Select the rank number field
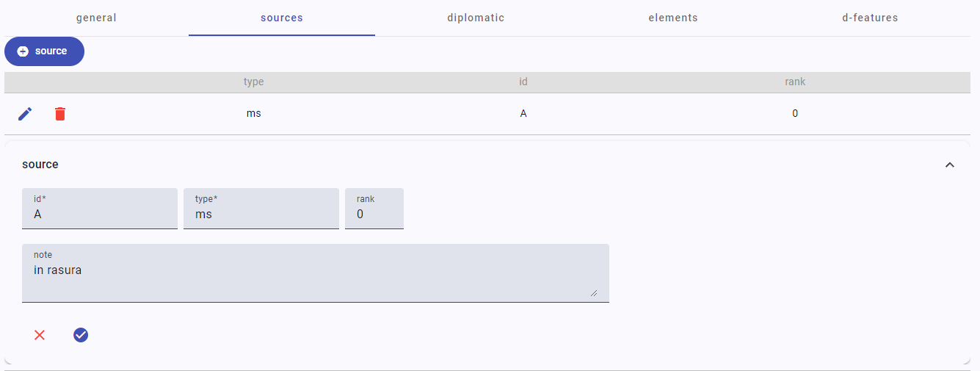 point(374,215)
